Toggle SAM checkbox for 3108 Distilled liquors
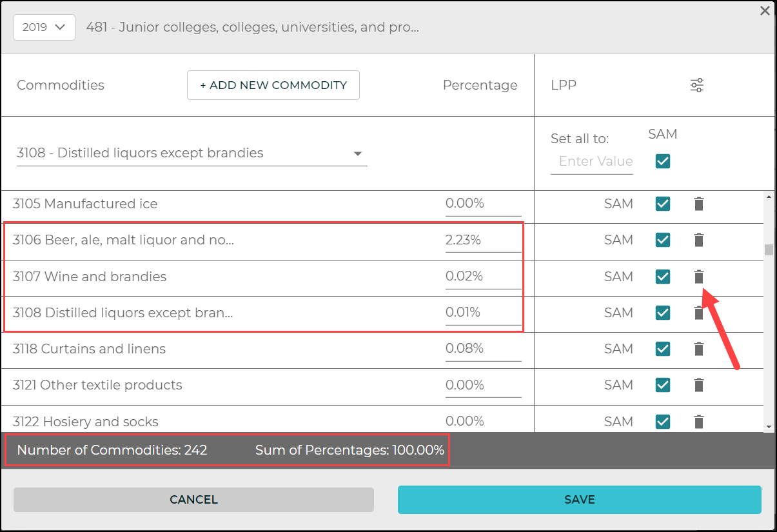The image size is (777, 532). click(663, 313)
